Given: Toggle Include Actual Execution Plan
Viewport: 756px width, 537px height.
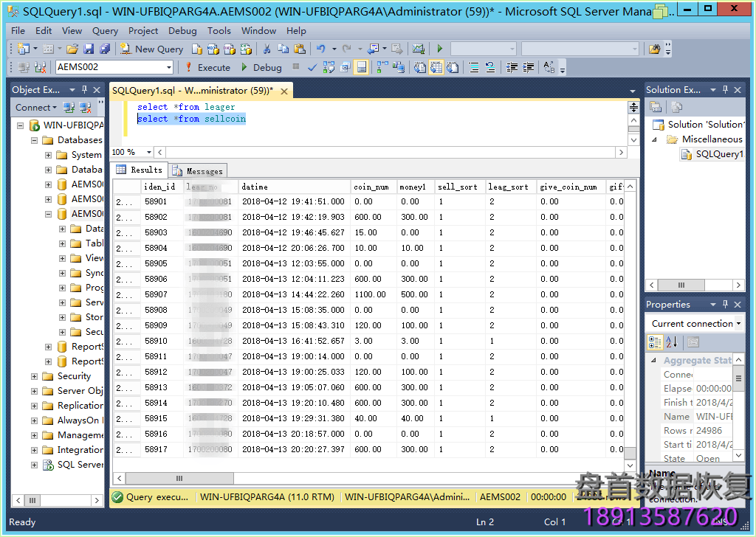Looking at the screenshot, I should pyautogui.click(x=382, y=67).
